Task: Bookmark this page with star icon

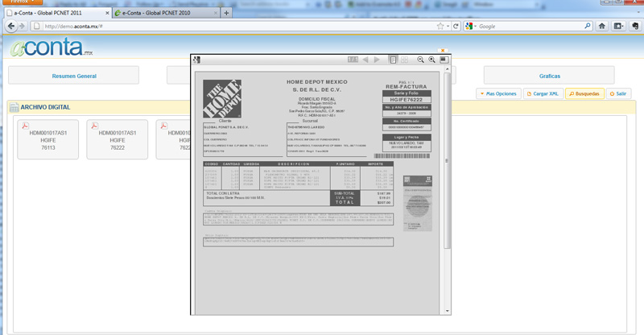Action: (x=440, y=27)
